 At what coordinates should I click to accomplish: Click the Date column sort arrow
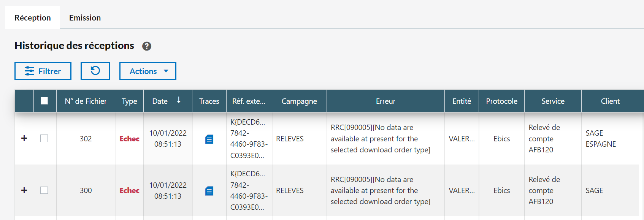[x=179, y=100]
